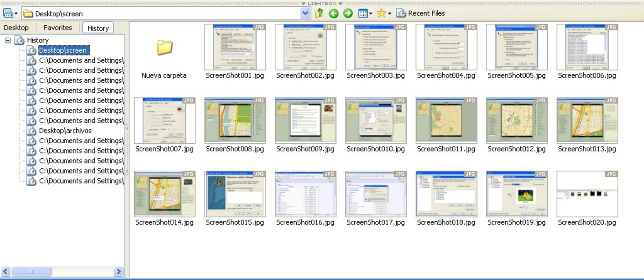The width and height of the screenshot is (644, 280).
Task: Click the horizontal scrollbar right arrow
Action: (118, 272)
